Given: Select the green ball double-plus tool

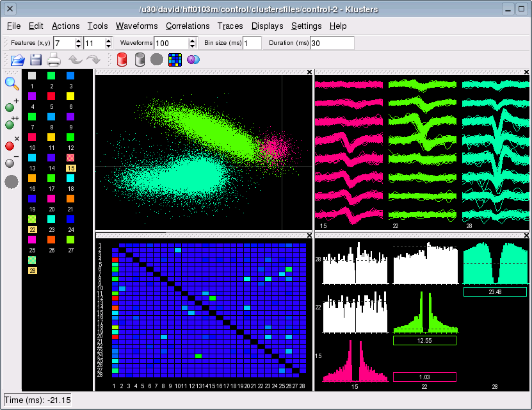Looking at the screenshot, I should [x=11, y=123].
